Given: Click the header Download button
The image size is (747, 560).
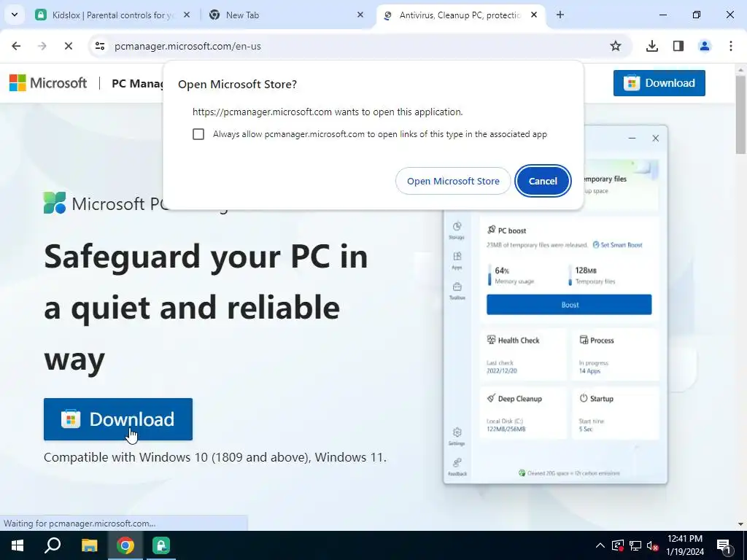Looking at the screenshot, I should click(x=659, y=83).
